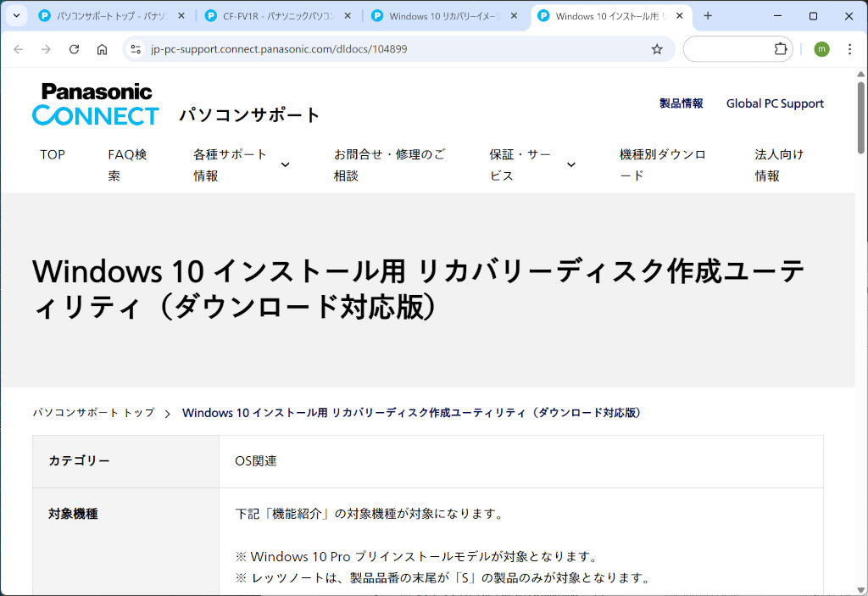Click the パソコンサポート トップ breadcrumb link
The image size is (868, 596).
(x=93, y=413)
